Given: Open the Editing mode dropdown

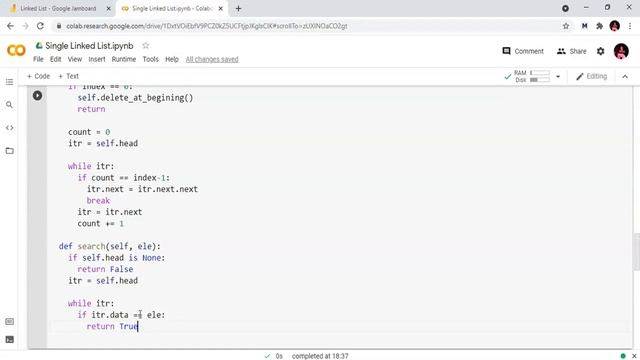Looking at the screenshot, I should pos(591,76).
